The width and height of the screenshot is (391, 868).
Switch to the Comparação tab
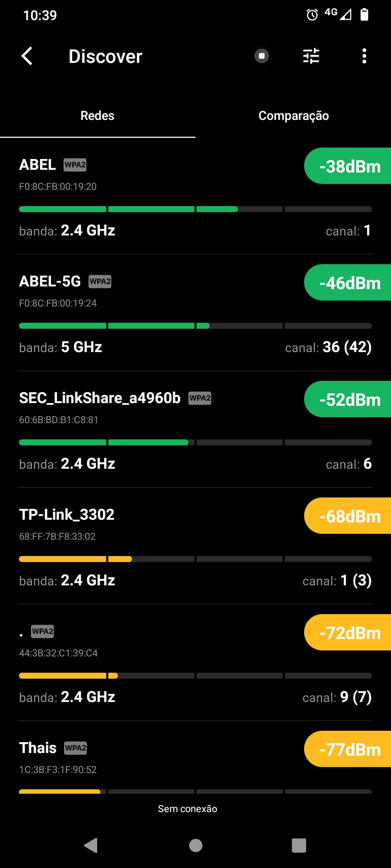293,116
